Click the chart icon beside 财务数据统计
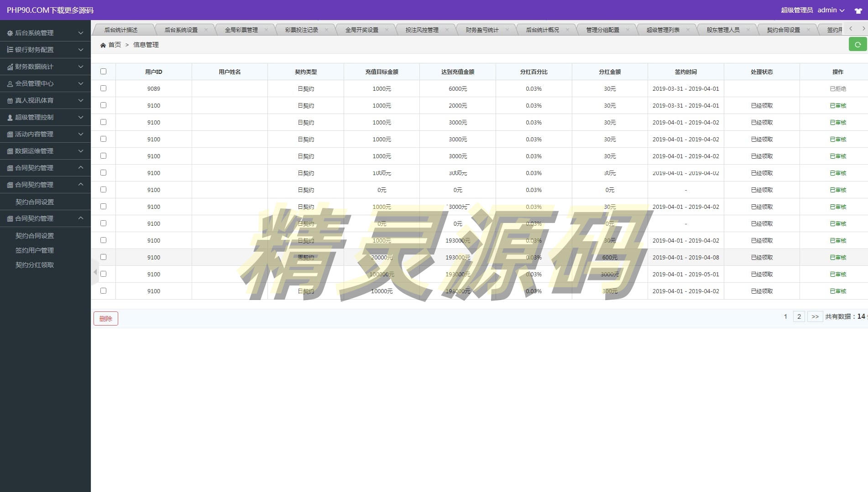Image resolution: width=868 pixels, height=492 pixels. coord(10,67)
